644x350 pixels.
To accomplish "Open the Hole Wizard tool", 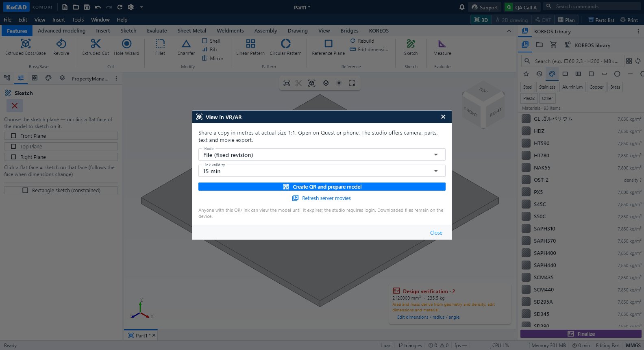I will [126, 47].
